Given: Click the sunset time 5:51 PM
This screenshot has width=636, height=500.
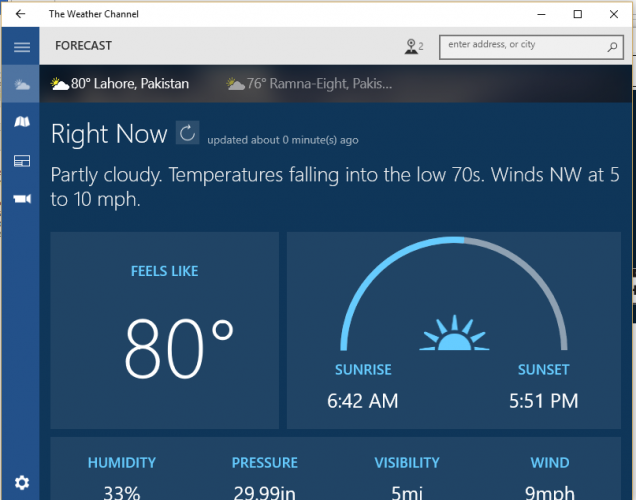Looking at the screenshot, I should click(x=544, y=401).
